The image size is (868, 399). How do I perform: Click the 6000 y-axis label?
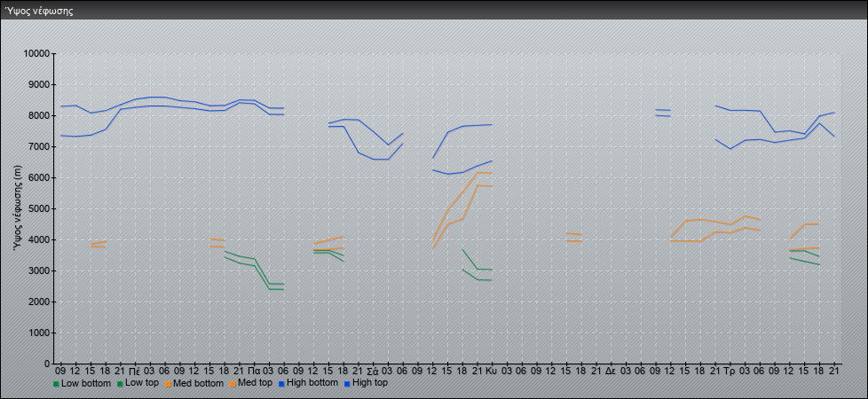39,177
